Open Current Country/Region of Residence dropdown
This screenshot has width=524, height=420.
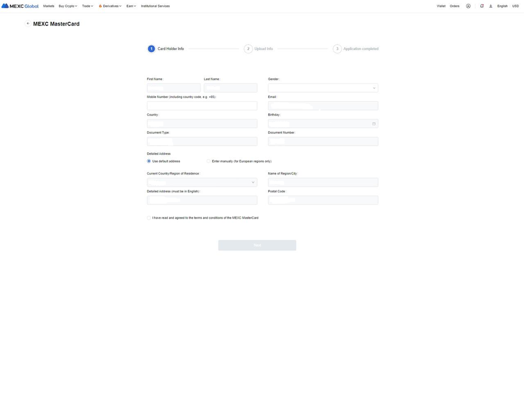coord(202,182)
